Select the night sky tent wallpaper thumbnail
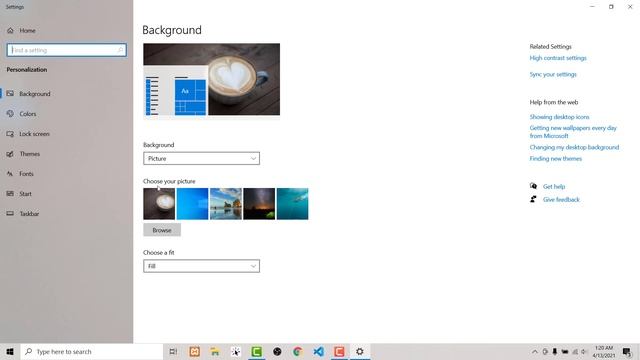Screen dimensions: 640x360 click(x=259, y=204)
